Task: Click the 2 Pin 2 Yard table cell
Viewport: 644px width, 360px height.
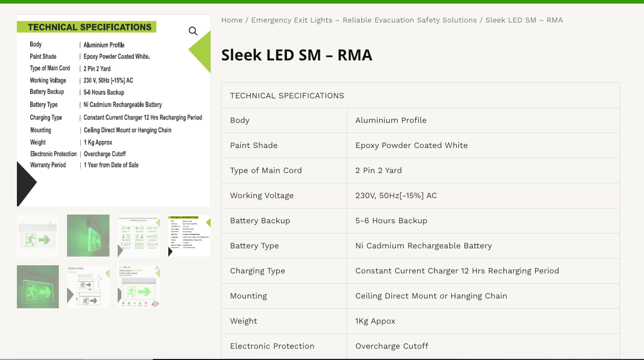Action: 483,171
